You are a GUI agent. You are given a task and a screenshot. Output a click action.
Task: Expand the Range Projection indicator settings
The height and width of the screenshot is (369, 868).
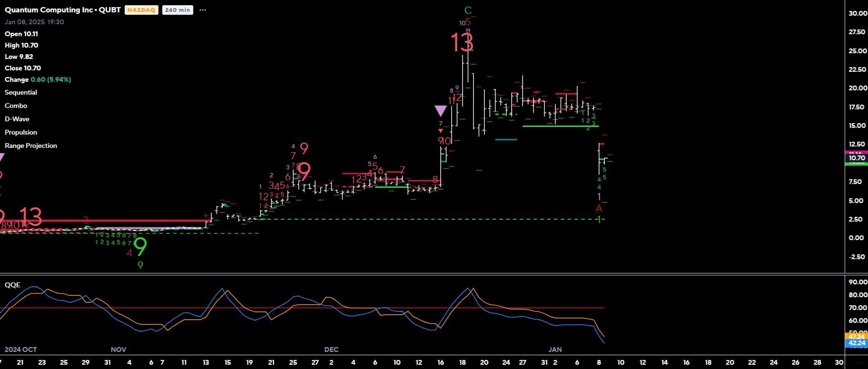click(31, 146)
